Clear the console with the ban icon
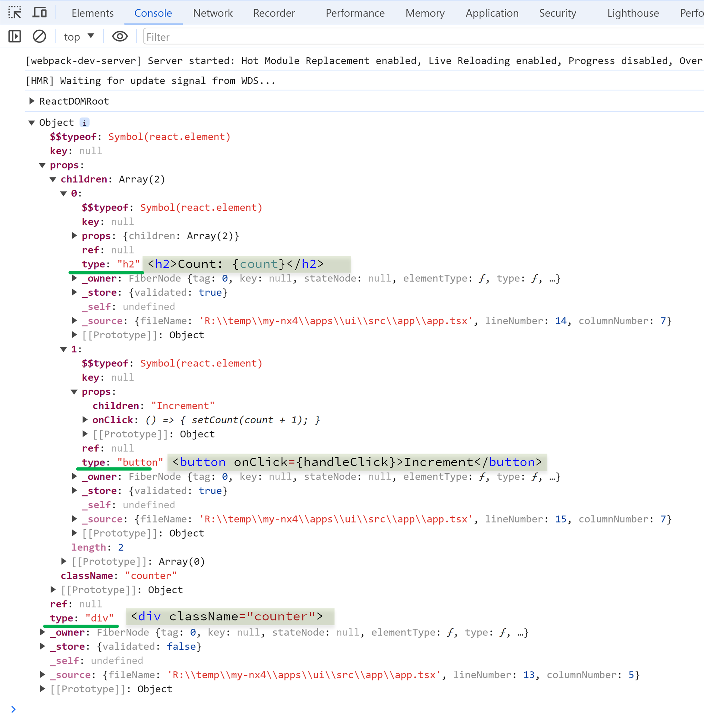Image resolution: width=704 pixels, height=728 pixels. tap(39, 36)
